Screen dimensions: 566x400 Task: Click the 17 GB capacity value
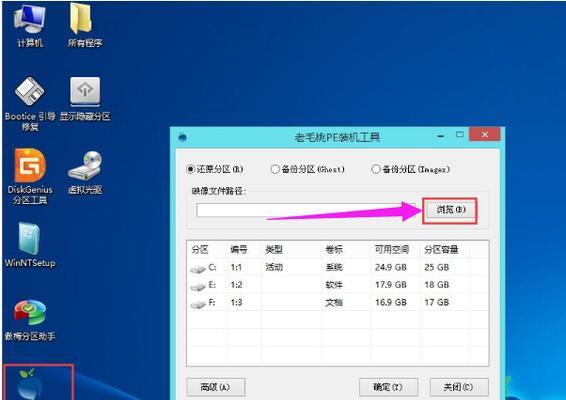pos(437,302)
